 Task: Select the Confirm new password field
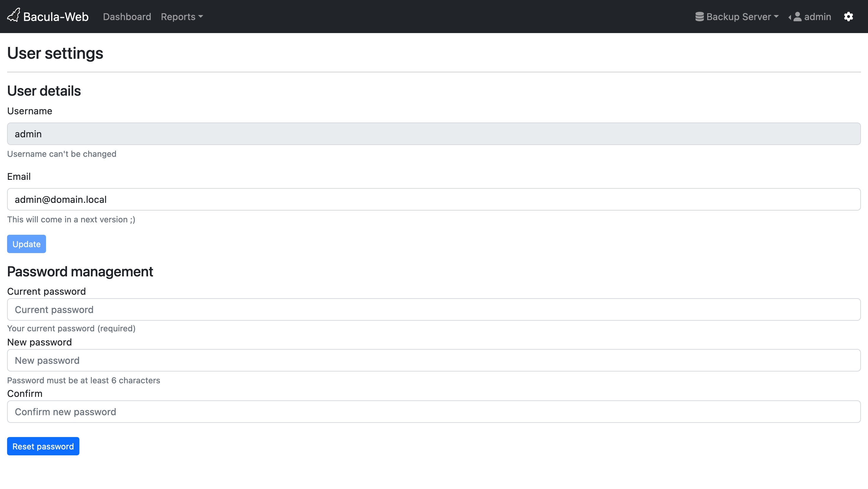point(434,411)
